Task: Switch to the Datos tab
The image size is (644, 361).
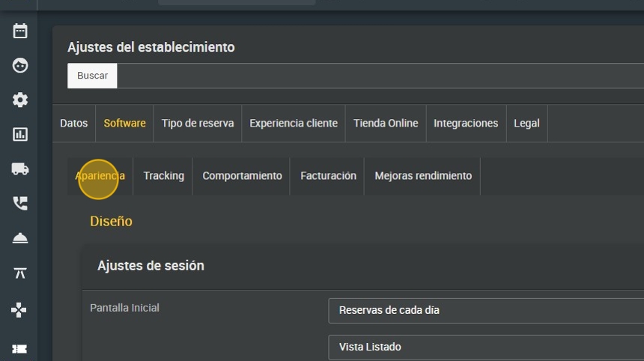Action: [x=74, y=124]
